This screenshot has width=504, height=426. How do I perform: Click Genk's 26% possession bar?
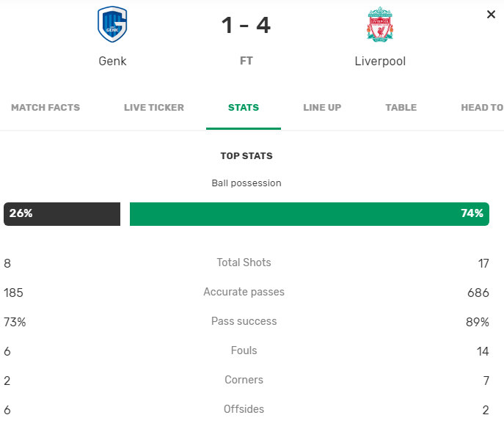(x=62, y=214)
